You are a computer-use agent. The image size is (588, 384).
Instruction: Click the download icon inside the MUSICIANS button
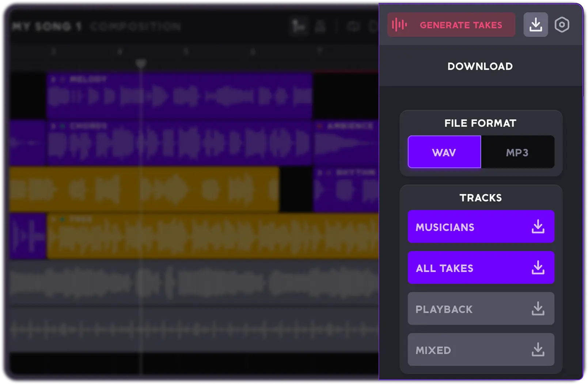538,227
